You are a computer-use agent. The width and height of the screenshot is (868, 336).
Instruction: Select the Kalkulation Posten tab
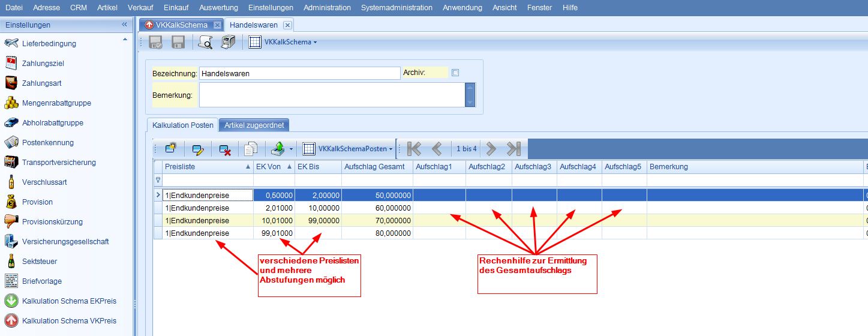(182, 125)
